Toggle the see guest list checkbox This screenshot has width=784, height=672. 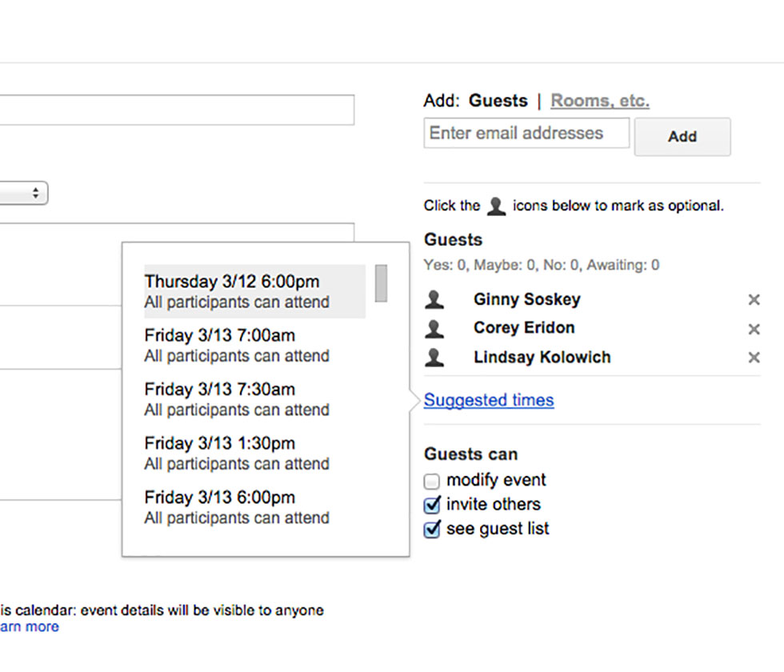pyautogui.click(x=432, y=530)
